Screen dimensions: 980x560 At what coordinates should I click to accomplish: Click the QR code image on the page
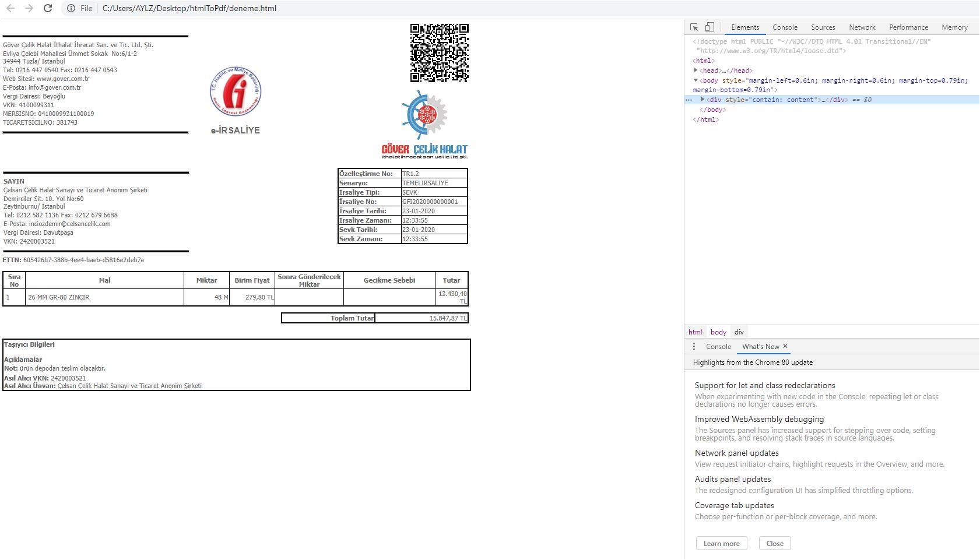439,52
